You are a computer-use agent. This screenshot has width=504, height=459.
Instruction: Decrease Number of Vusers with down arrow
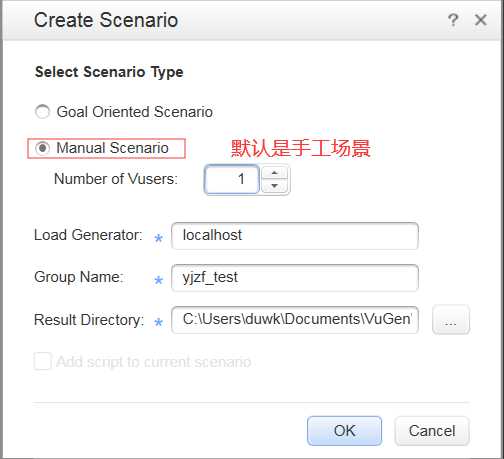[274, 186]
